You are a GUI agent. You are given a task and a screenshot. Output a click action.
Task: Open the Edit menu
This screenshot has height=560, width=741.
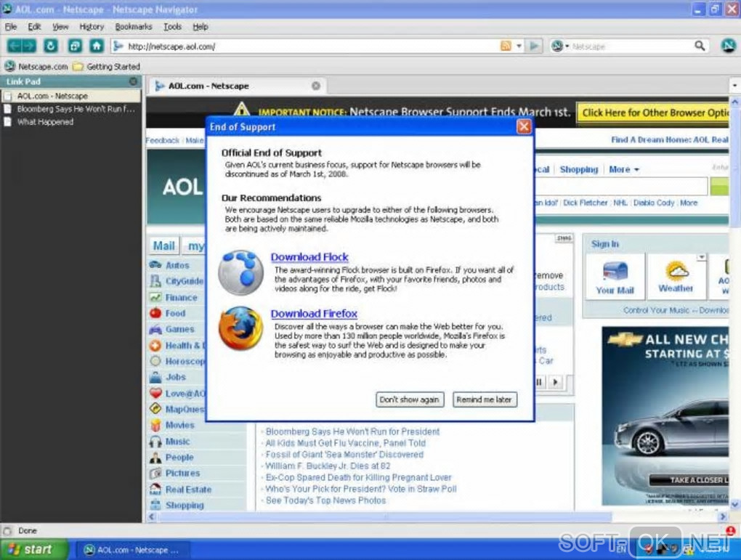click(34, 26)
